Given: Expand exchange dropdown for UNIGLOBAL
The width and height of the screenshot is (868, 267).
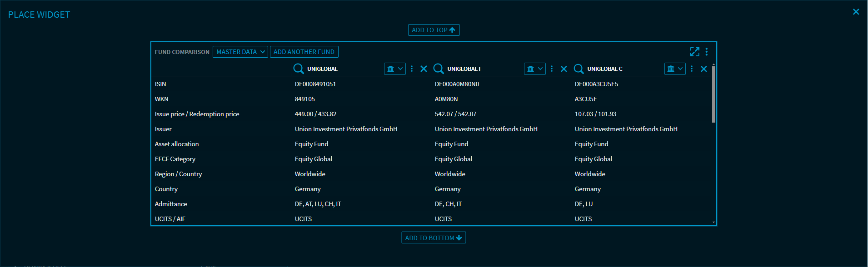Looking at the screenshot, I should point(395,69).
